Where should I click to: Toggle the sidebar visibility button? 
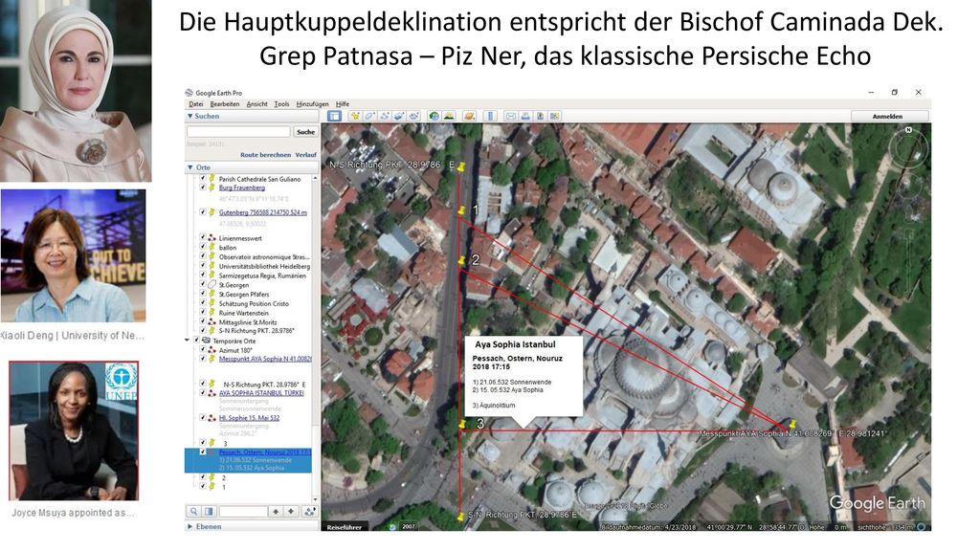click(x=334, y=116)
